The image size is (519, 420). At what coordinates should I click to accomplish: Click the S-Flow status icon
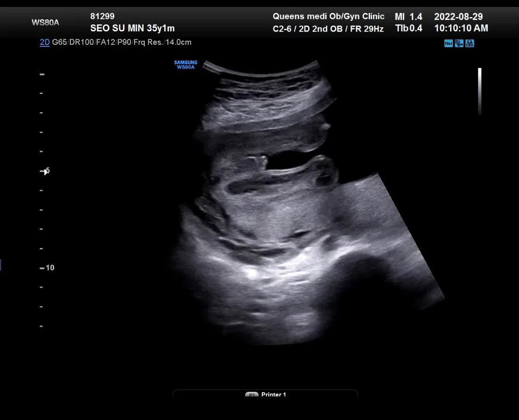[459, 43]
